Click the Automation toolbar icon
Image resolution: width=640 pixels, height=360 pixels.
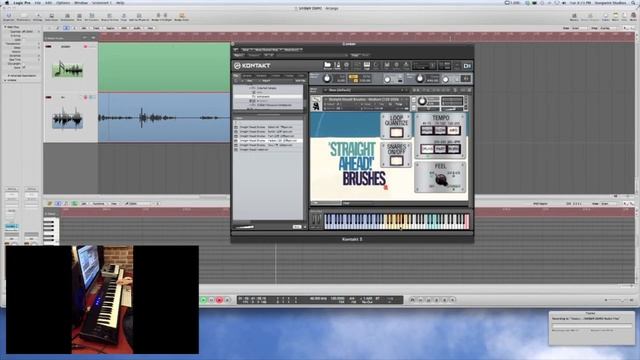(x=67, y=17)
